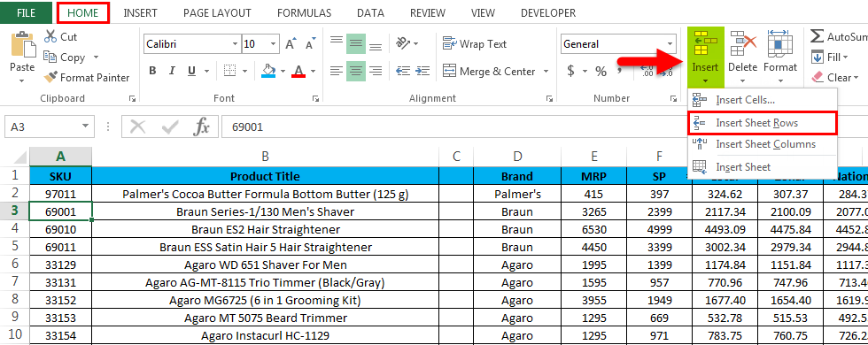The height and width of the screenshot is (345, 868).
Task: Open the Name Box dropdown arrow
Action: tap(85, 126)
